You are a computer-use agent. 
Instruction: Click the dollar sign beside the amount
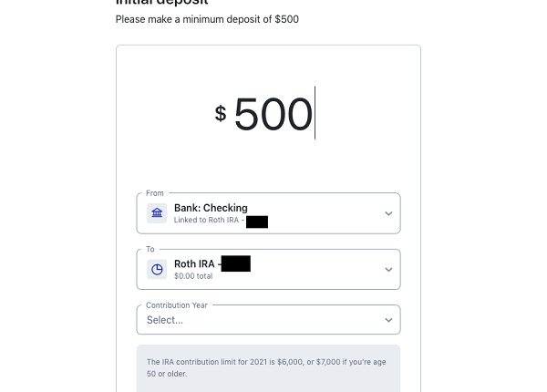[221, 113]
